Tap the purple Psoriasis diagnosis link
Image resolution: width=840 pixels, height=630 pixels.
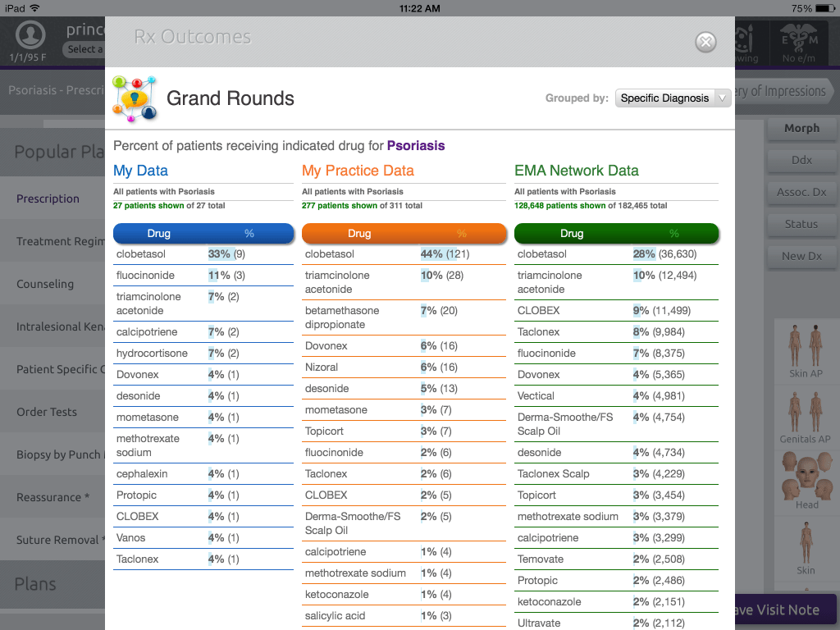[416, 146]
